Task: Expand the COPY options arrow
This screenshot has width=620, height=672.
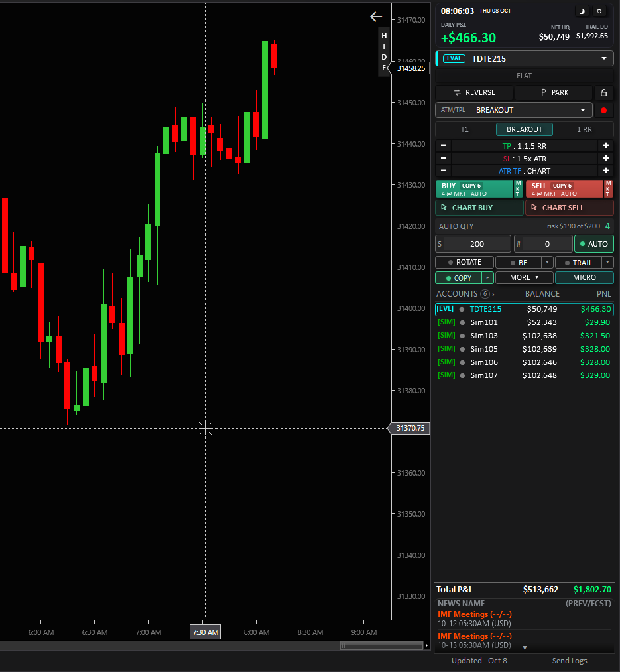Action: (487, 278)
